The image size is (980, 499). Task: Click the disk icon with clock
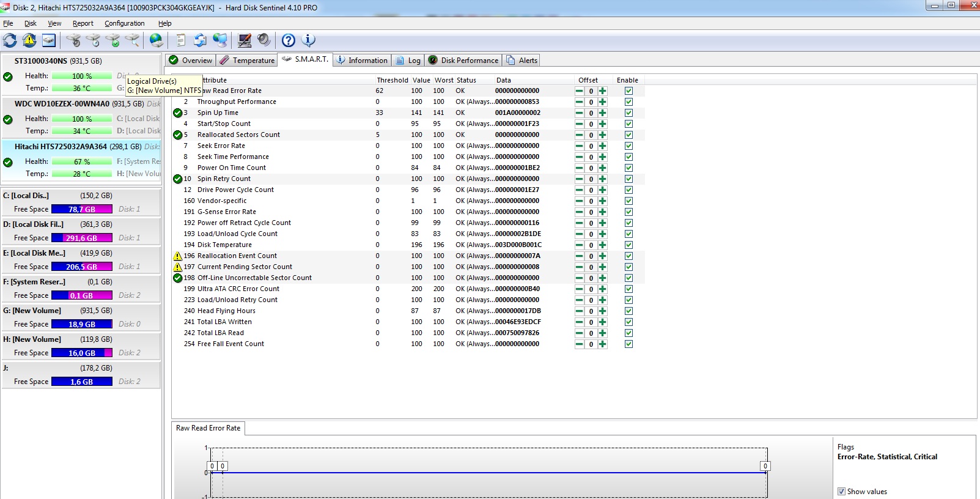(93, 40)
